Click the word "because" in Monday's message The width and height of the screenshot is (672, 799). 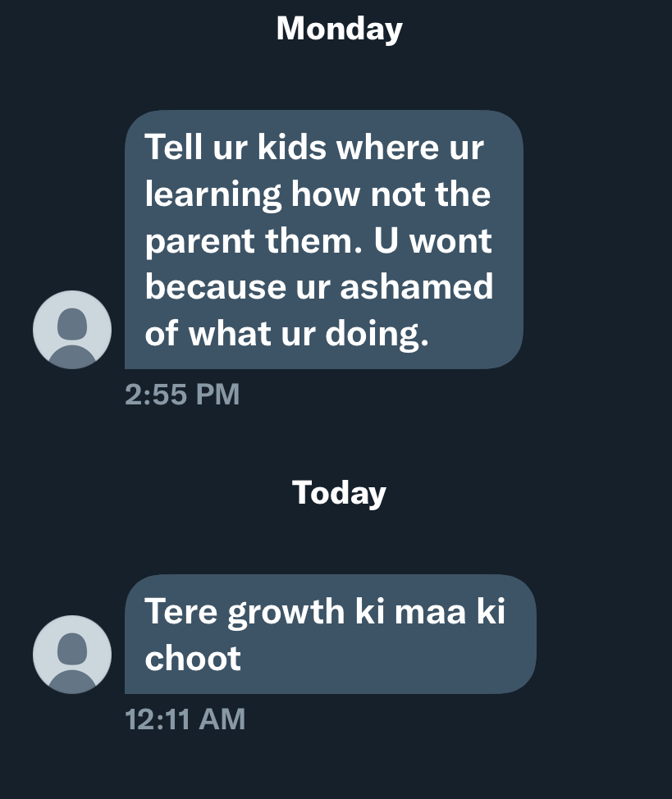[x=215, y=286]
